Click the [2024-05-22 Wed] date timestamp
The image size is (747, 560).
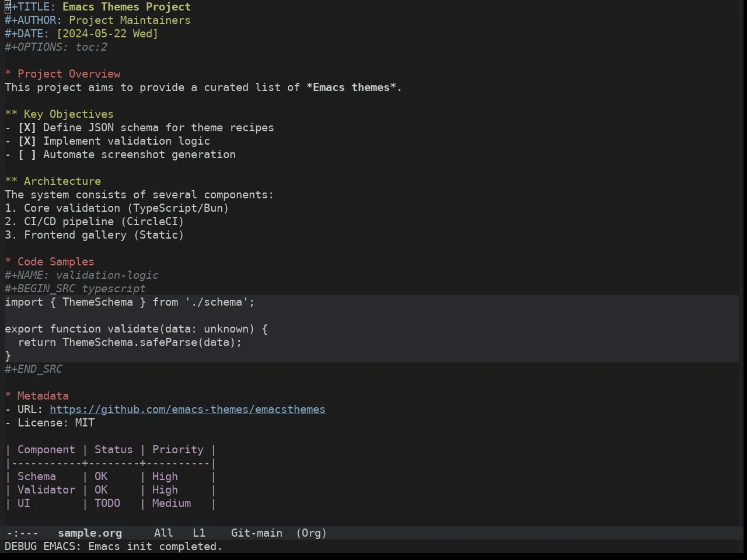click(x=107, y=34)
